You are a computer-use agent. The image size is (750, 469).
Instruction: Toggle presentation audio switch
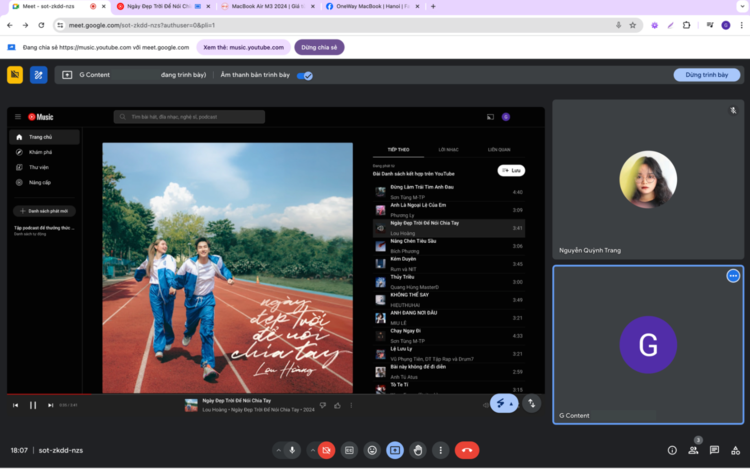(x=305, y=76)
